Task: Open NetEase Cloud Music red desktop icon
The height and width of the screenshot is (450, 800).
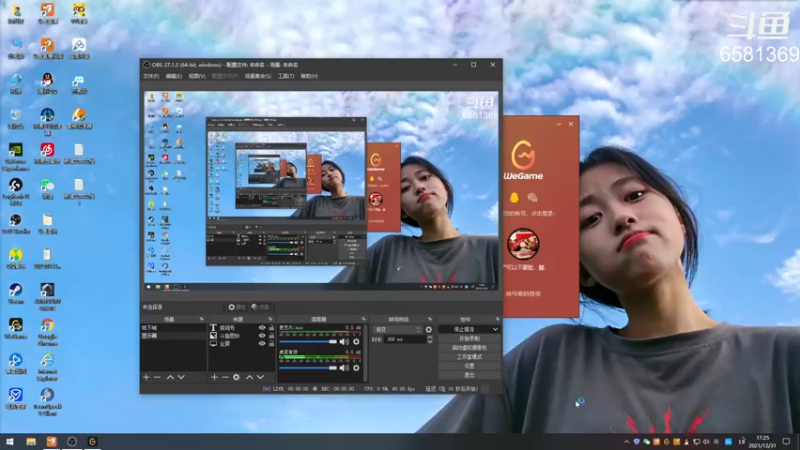Action: (47, 153)
